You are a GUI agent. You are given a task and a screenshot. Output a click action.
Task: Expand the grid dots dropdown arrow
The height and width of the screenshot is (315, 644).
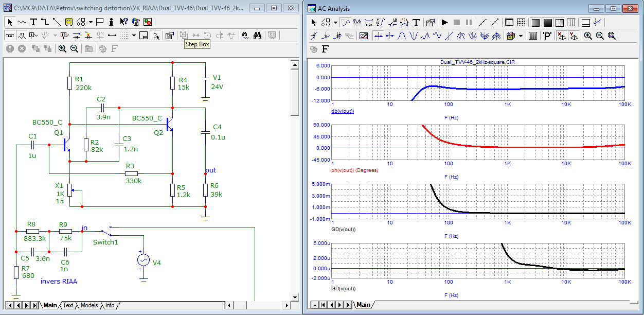point(134,35)
